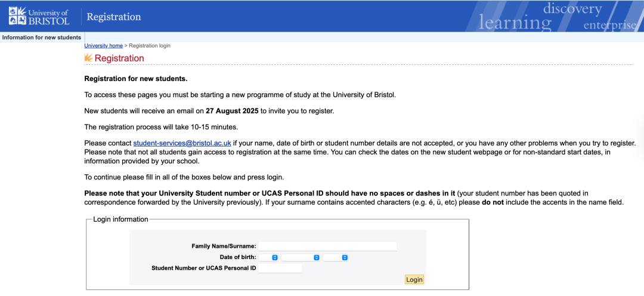Open the birth year dropdown

[336, 257]
